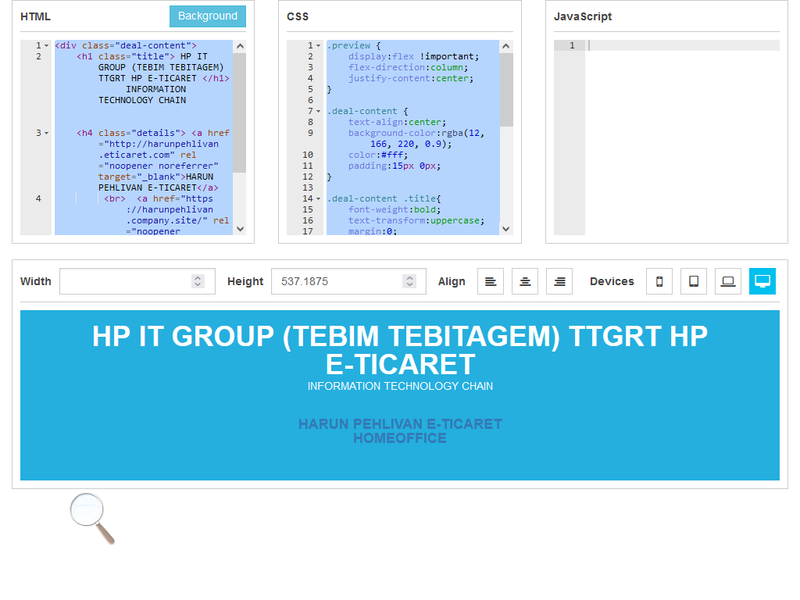Click the Height field stepper arrows
800x600 pixels.
(x=409, y=281)
